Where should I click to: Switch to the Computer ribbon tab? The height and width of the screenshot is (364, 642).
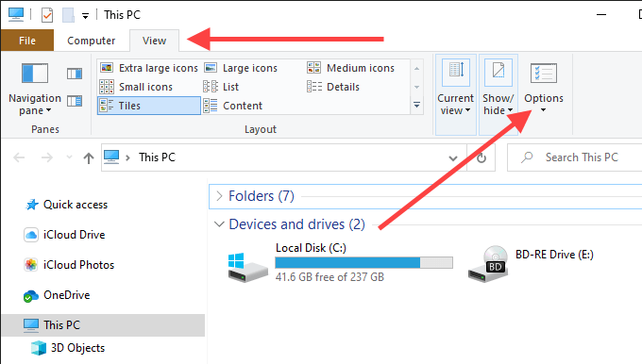(92, 41)
